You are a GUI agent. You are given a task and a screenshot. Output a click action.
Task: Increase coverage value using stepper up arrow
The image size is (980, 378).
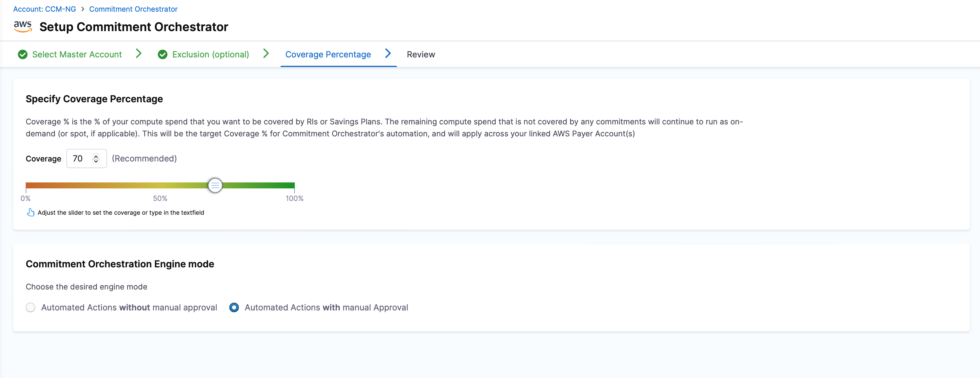[x=96, y=156]
